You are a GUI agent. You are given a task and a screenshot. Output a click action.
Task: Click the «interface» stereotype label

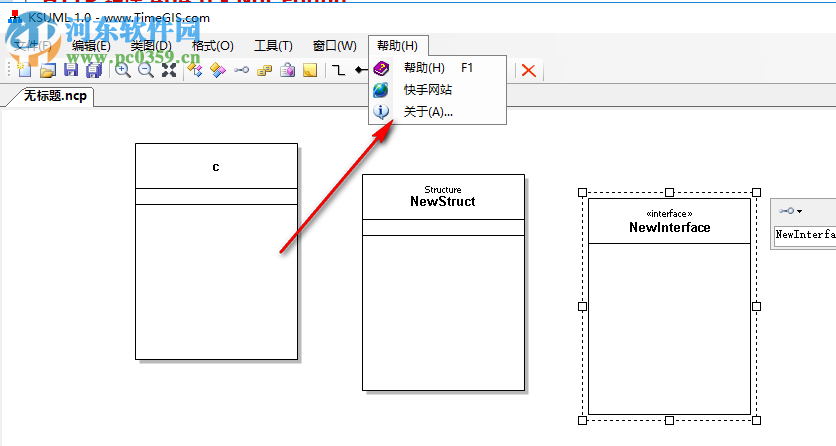pos(670,214)
